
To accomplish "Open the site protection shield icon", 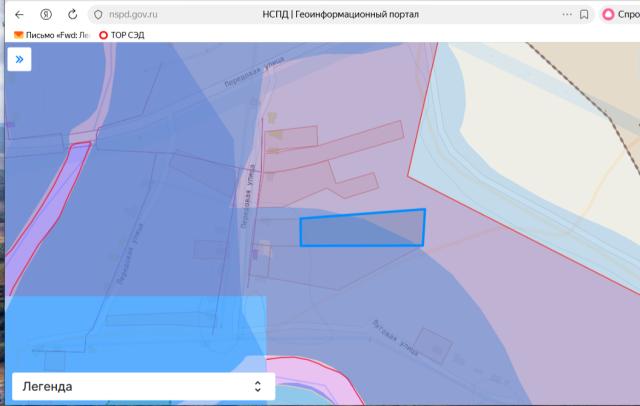I will click(97, 15).
